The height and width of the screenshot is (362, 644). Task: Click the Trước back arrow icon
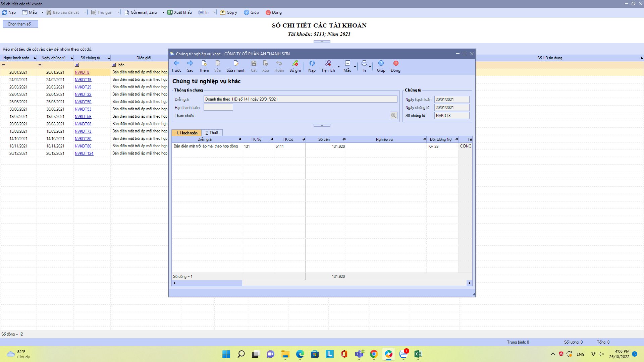(176, 63)
